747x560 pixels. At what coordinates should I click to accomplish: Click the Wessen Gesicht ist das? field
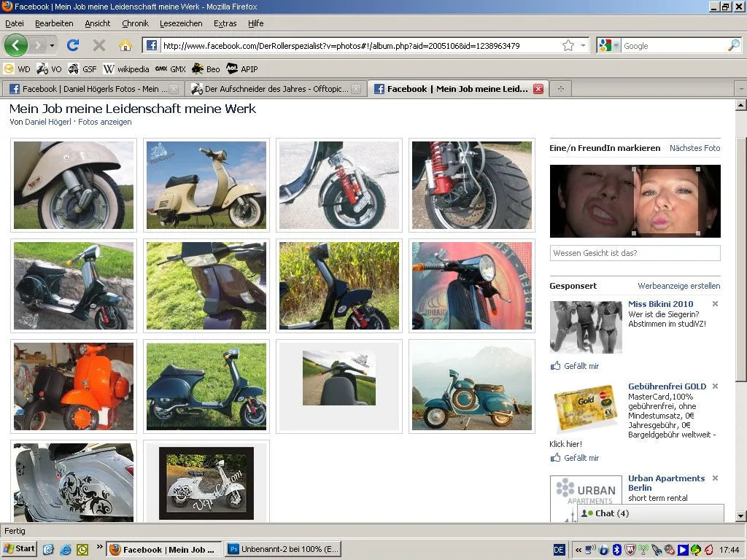[x=635, y=253]
